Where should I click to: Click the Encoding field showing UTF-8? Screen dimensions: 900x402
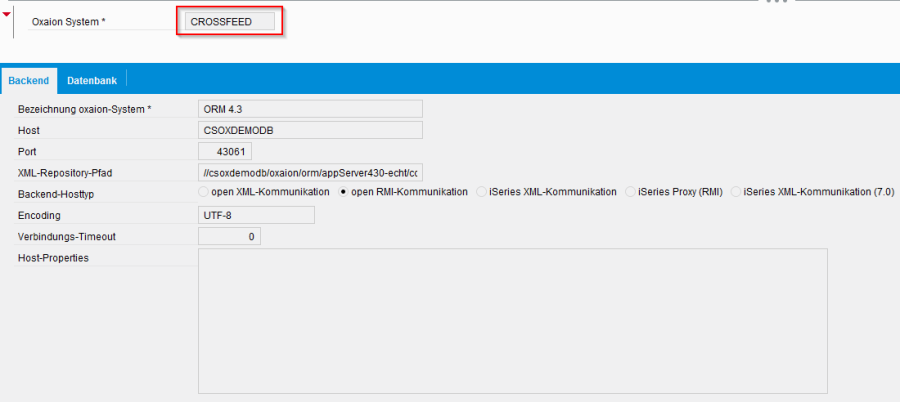pos(256,215)
